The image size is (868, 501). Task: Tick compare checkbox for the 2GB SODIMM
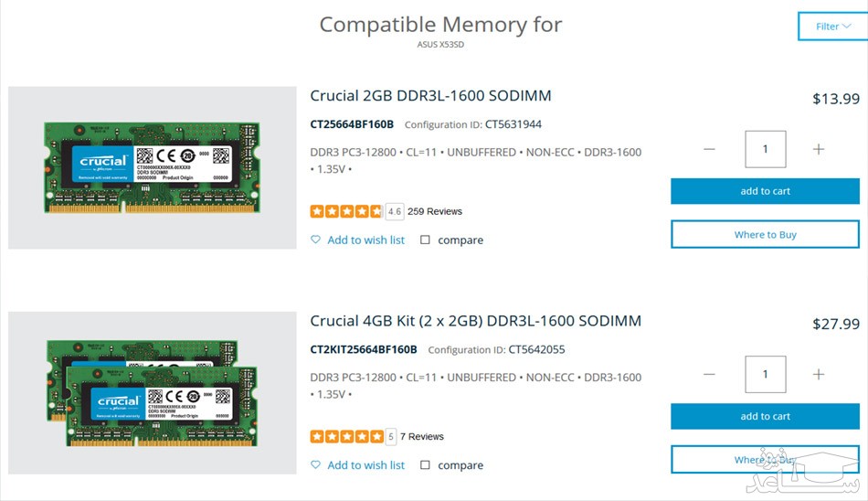point(425,240)
